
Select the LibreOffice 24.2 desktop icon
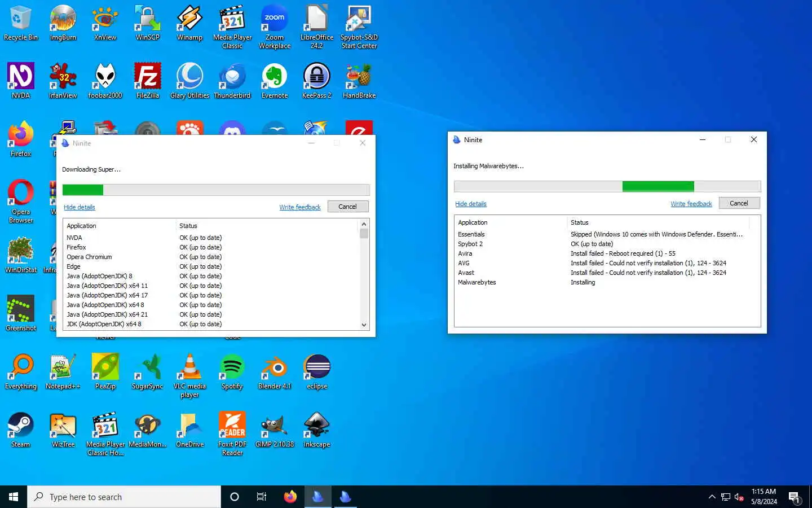click(317, 27)
